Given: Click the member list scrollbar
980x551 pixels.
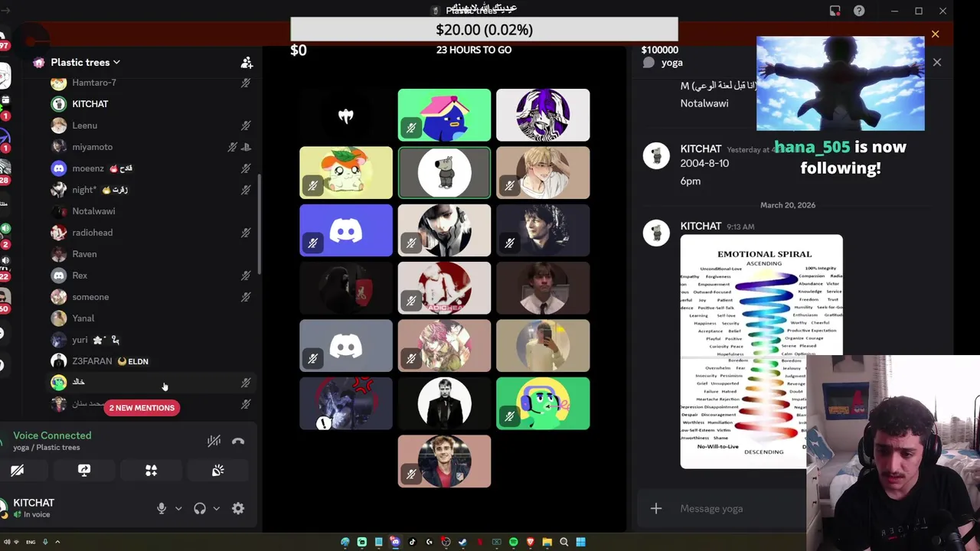Looking at the screenshot, I should [260, 223].
